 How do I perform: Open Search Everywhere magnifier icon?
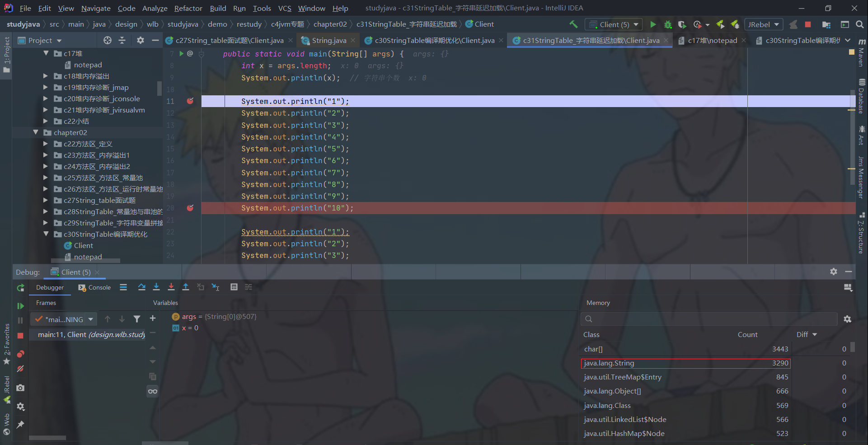pos(859,24)
